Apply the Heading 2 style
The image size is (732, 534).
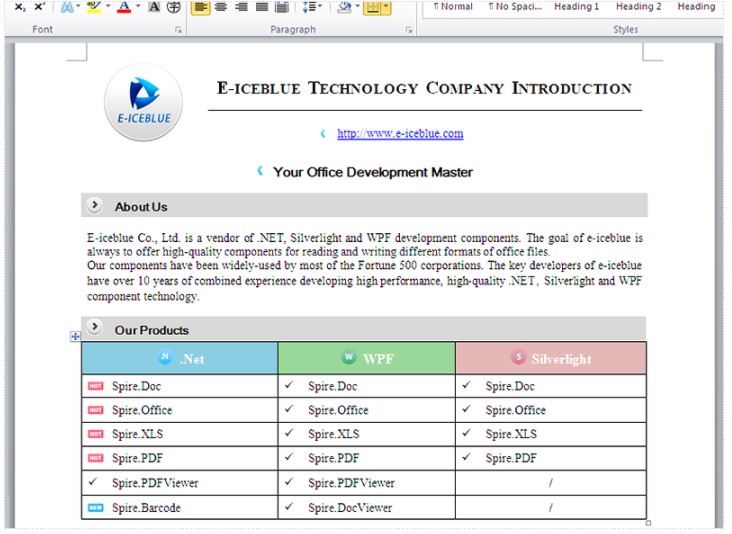(x=638, y=7)
